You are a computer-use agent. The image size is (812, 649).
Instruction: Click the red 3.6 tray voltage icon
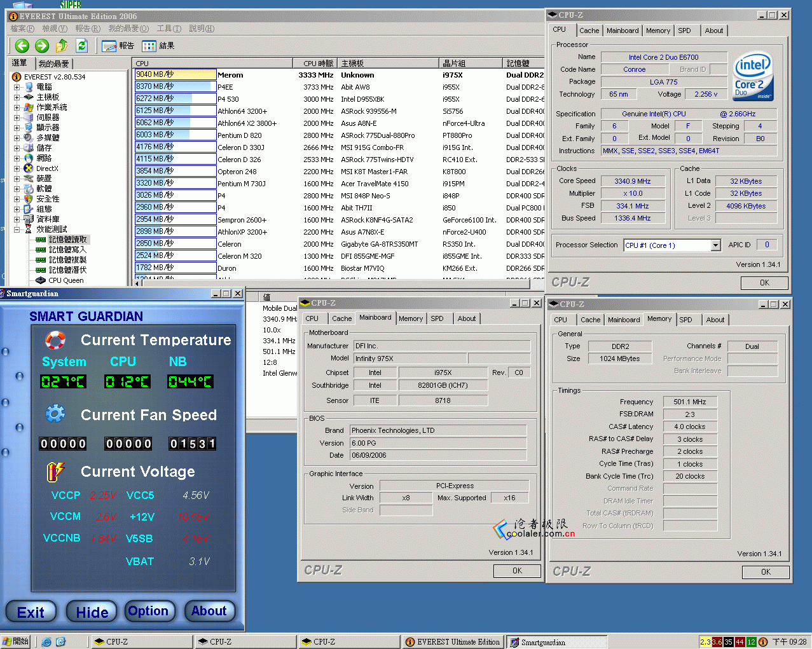tap(717, 642)
